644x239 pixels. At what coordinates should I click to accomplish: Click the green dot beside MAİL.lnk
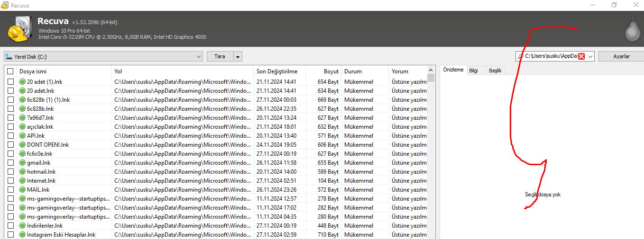point(22,190)
